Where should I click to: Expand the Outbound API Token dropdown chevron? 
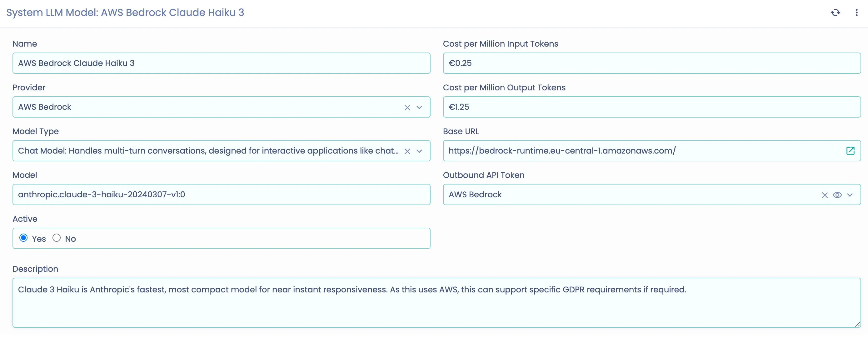pyautogui.click(x=850, y=195)
